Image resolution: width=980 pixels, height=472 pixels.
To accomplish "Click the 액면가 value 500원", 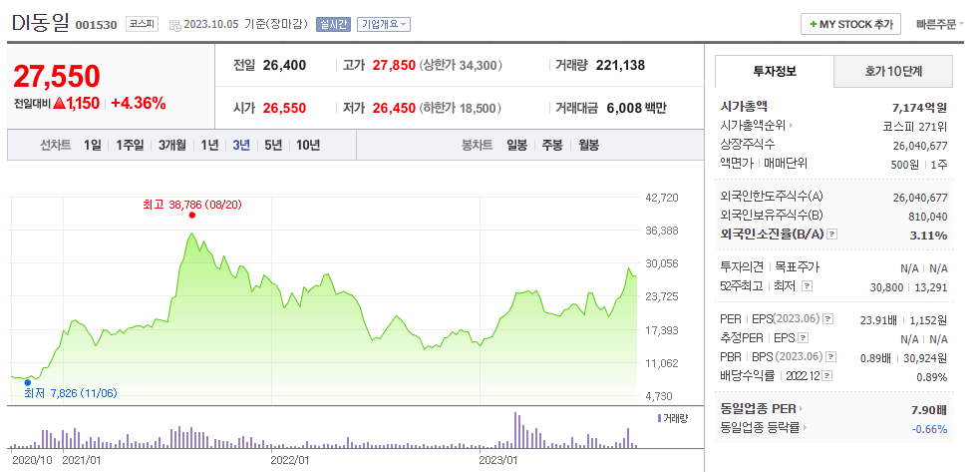I will click(x=905, y=164).
